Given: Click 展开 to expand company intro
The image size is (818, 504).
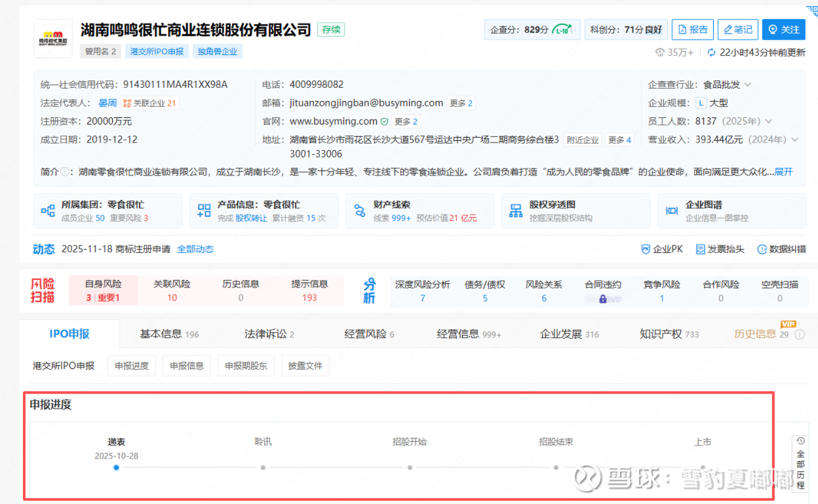Looking at the screenshot, I should pos(783,172).
